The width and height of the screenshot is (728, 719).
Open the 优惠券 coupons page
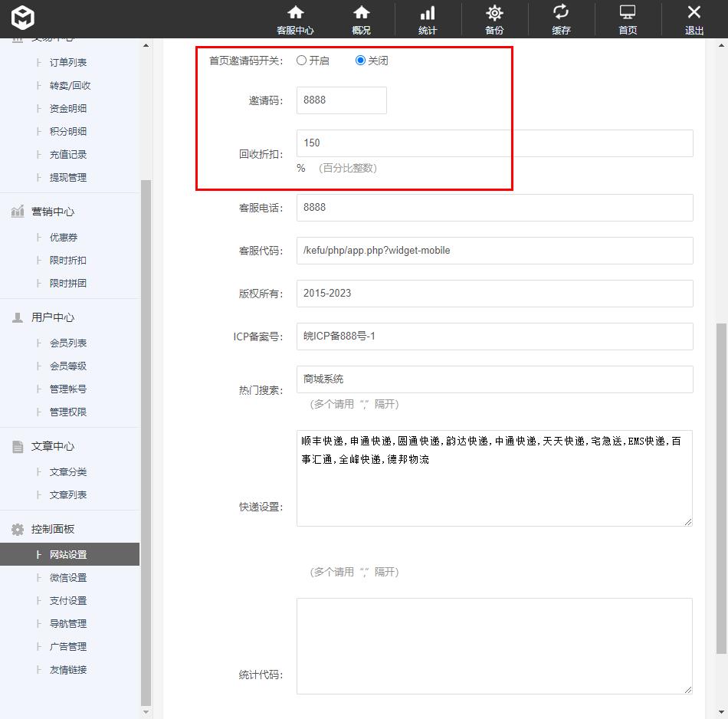pos(64,237)
